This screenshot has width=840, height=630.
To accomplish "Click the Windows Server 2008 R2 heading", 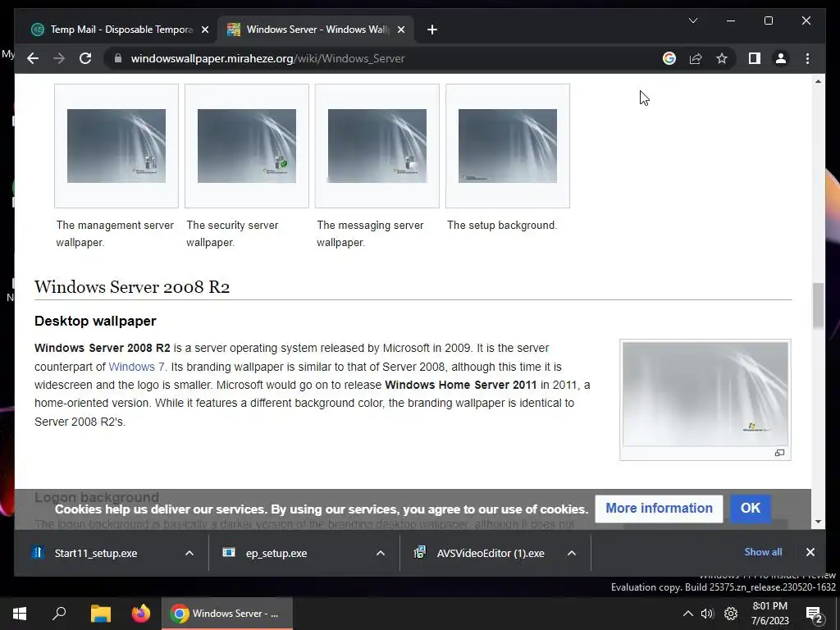I will click(132, 287).
